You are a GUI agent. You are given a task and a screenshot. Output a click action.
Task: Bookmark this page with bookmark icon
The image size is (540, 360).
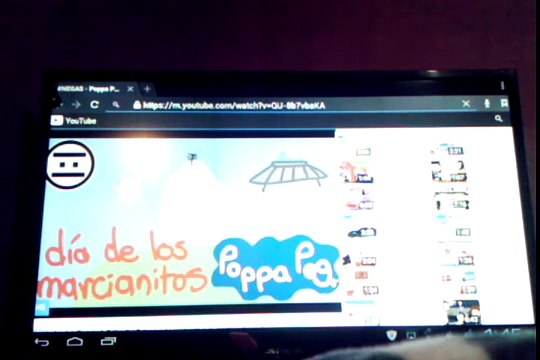click(x=504, y=103)
